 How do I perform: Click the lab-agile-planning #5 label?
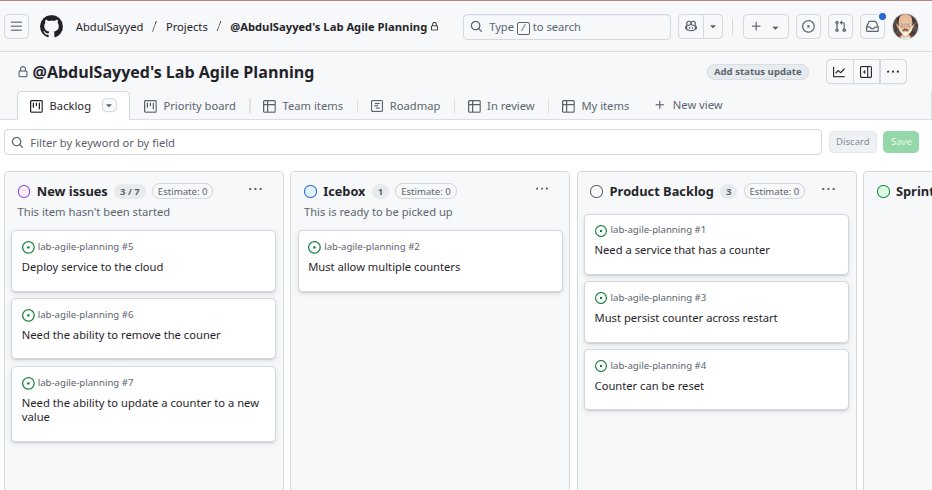tap(86, 247)
